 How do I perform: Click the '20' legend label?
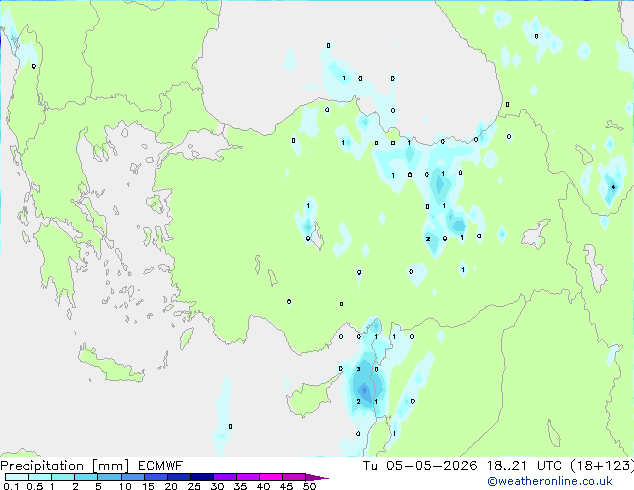(171, 486)
